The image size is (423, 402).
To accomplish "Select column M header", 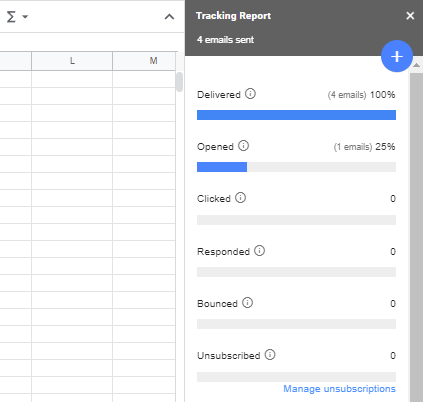I will pyautogui.click(x=144, y=61).
